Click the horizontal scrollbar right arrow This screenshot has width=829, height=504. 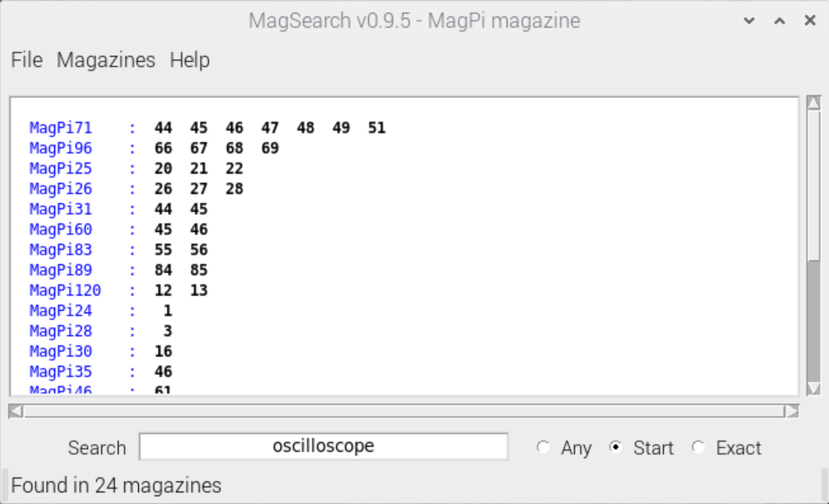792,411
